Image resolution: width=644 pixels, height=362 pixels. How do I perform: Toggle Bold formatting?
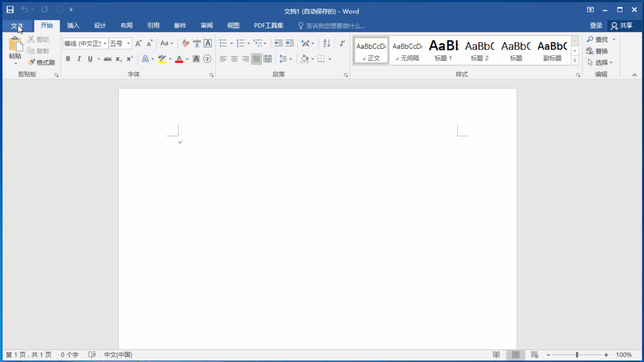68,59
